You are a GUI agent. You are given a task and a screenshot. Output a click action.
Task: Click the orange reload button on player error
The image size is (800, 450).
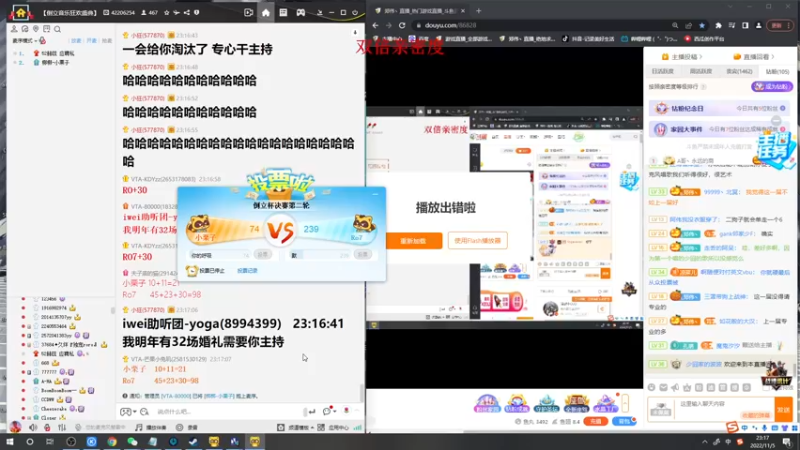[414, 240]
